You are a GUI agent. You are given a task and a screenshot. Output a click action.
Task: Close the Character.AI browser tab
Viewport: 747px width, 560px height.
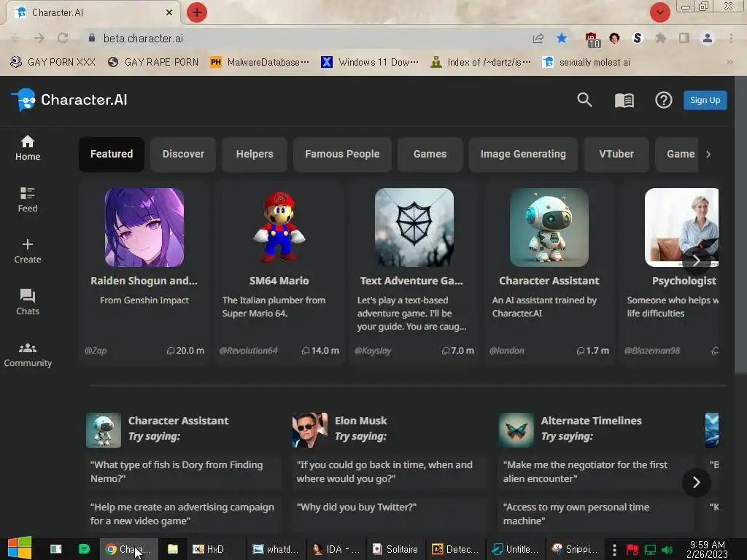169,13
